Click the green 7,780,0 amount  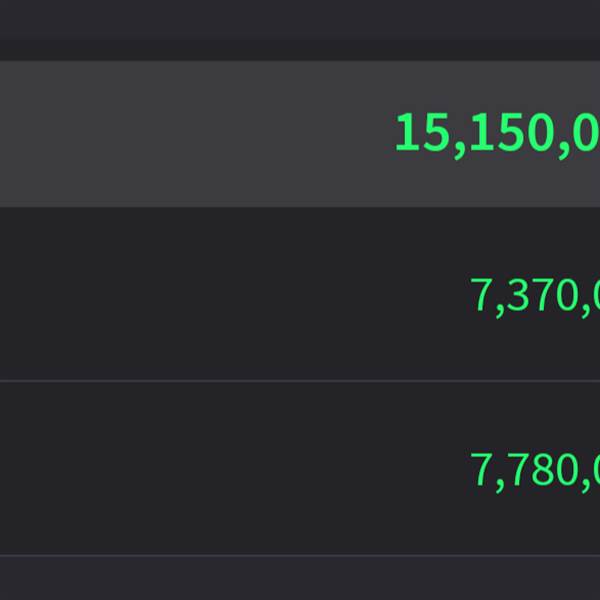coord(535,471)
